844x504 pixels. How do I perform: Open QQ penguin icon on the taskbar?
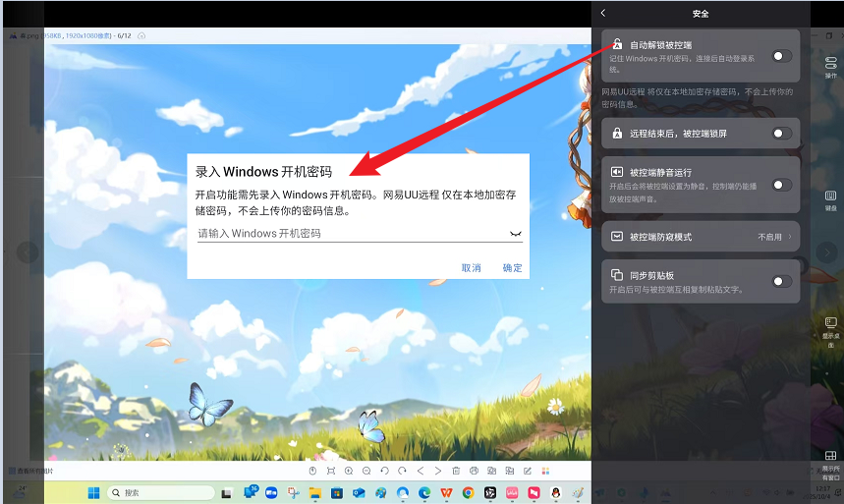pos(556,492)
